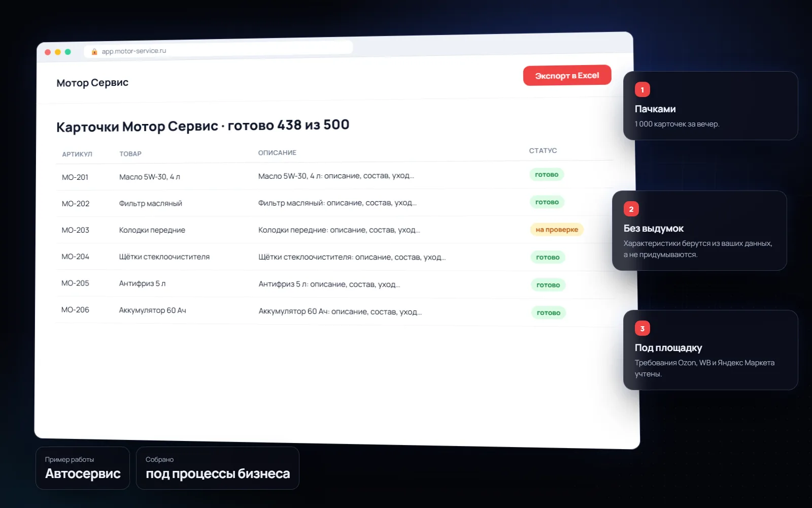The width and height of the screenshot is (812, 508).
Task: Click product name Масло 5W-30, 4 л
Action: [x=150, y=177]
